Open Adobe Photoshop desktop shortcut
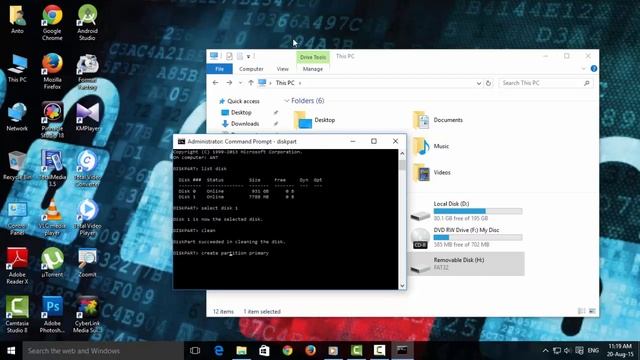This screenshot has height=360, width=640. pyautogui.click(x=52, y=315)
